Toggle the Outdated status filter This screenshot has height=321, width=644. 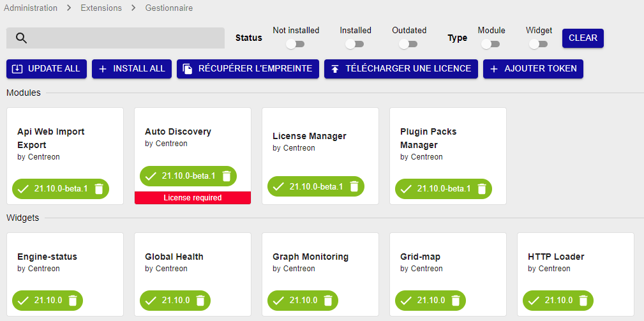point(408,44)
